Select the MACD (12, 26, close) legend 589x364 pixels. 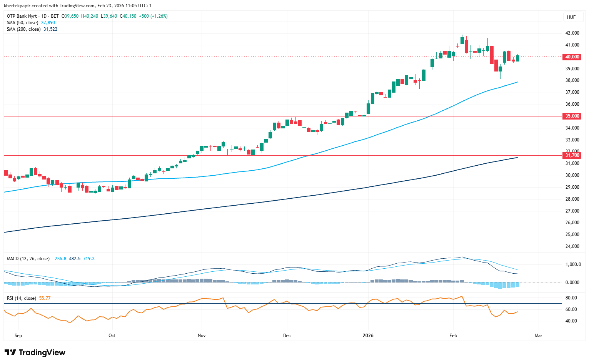28,259
